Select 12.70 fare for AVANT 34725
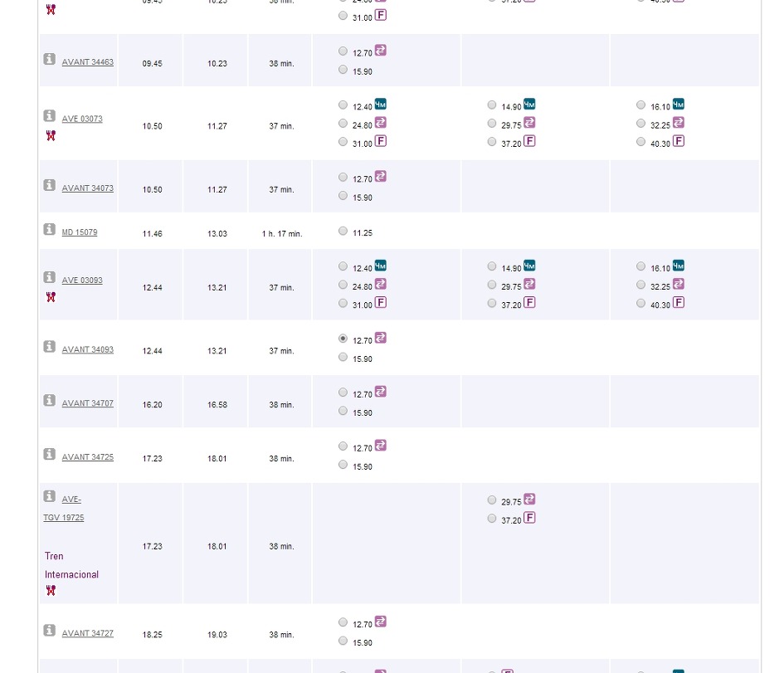 point(343,446)
